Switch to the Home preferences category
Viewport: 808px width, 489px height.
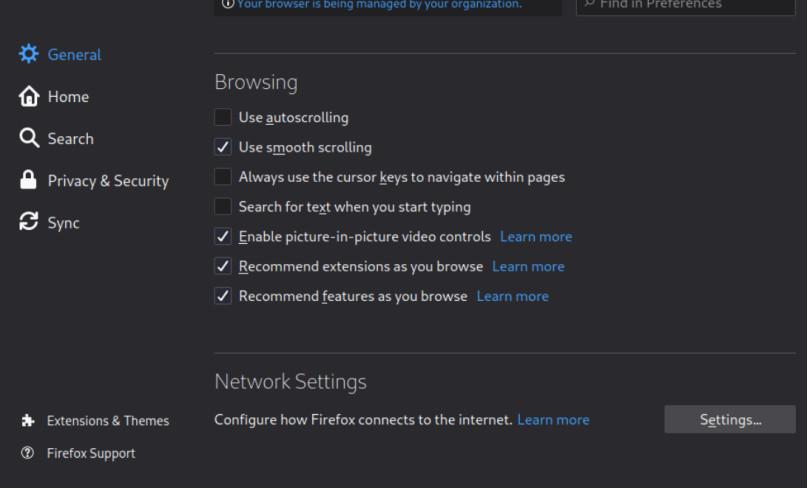[68, 97]
